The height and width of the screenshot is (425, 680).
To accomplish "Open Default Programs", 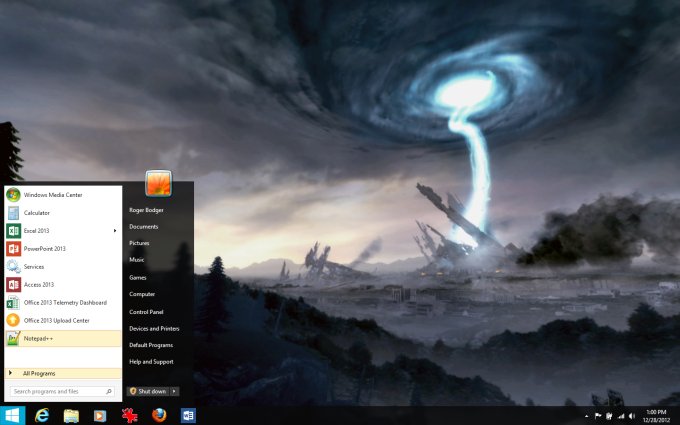I will (151, 345).
